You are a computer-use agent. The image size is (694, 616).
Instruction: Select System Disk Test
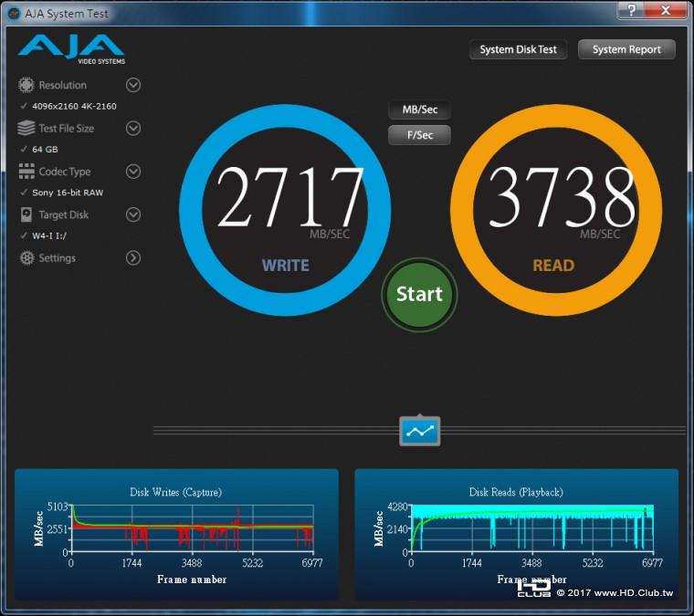[x=518, y=49]
